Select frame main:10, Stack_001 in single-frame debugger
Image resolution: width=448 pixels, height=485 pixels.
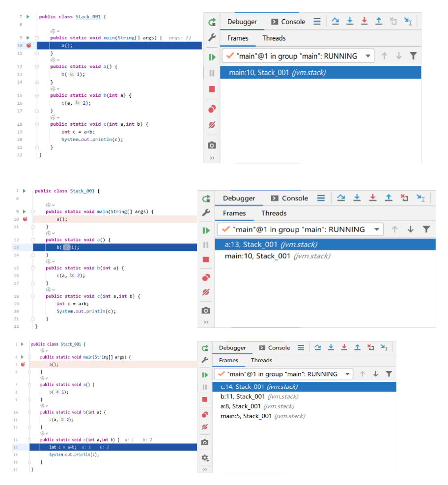pos(321,73)
